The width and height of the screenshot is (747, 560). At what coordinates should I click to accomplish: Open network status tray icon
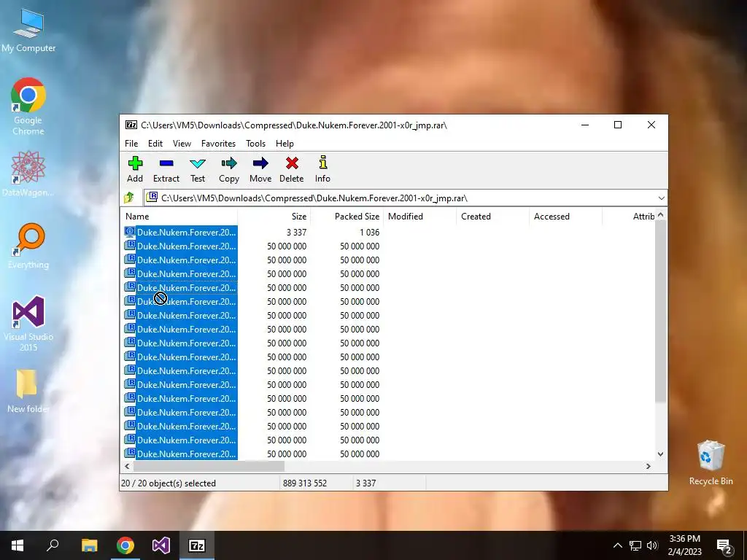pos(635,545)
